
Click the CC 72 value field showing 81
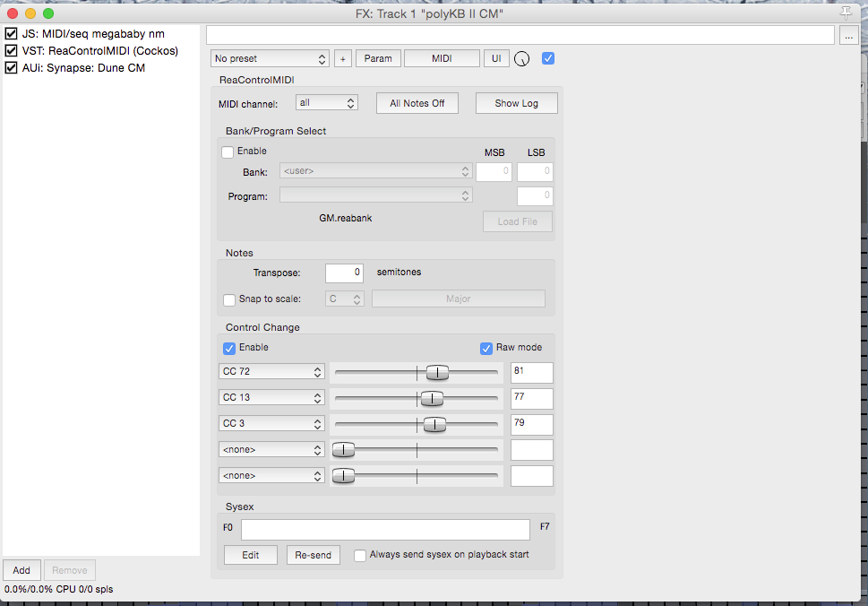[532, 373]
